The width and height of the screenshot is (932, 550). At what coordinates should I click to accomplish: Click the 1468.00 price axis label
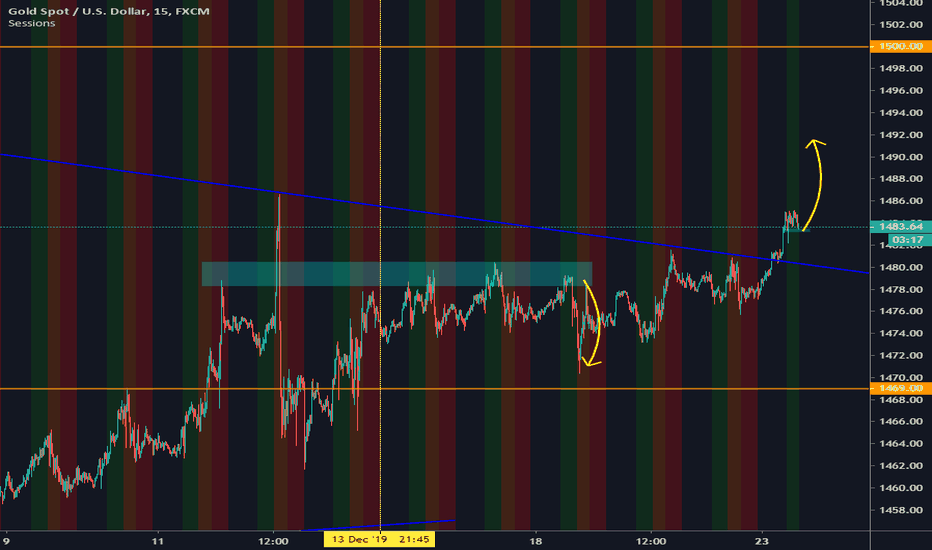click(900, 400)
